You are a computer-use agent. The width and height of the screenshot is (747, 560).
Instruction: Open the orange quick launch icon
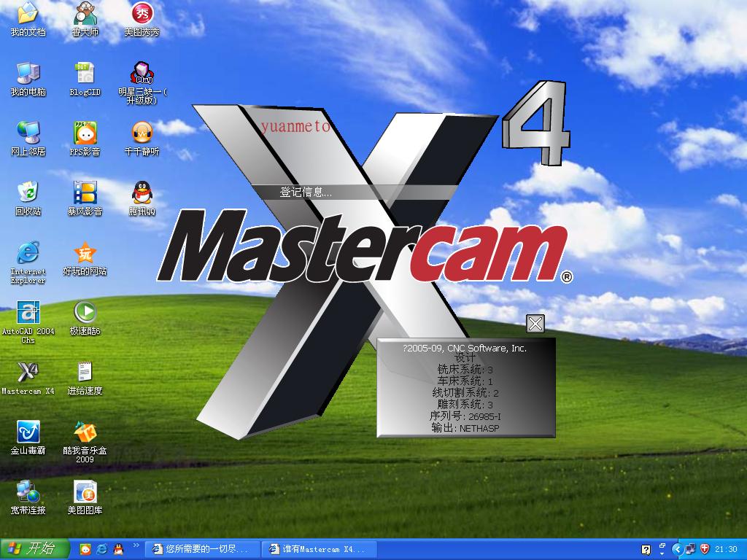(x=85, y=550)
